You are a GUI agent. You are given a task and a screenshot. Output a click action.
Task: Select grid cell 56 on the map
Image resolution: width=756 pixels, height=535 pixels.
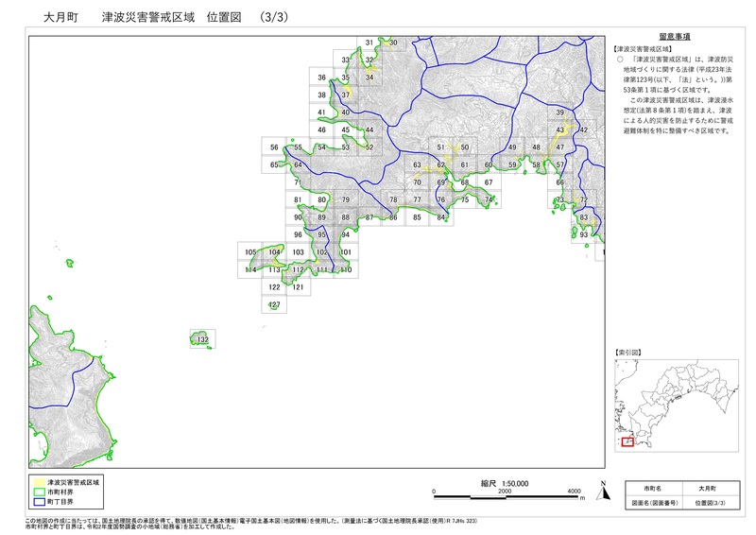pos(274,147)
